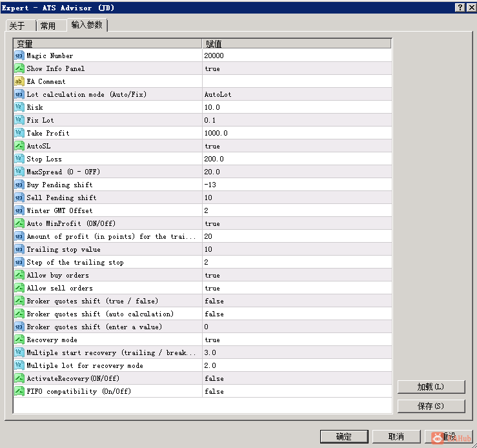Click the Stop Loss row icon
The height and width of the screenshot is (448, 477).
click(x=19, y=159)
